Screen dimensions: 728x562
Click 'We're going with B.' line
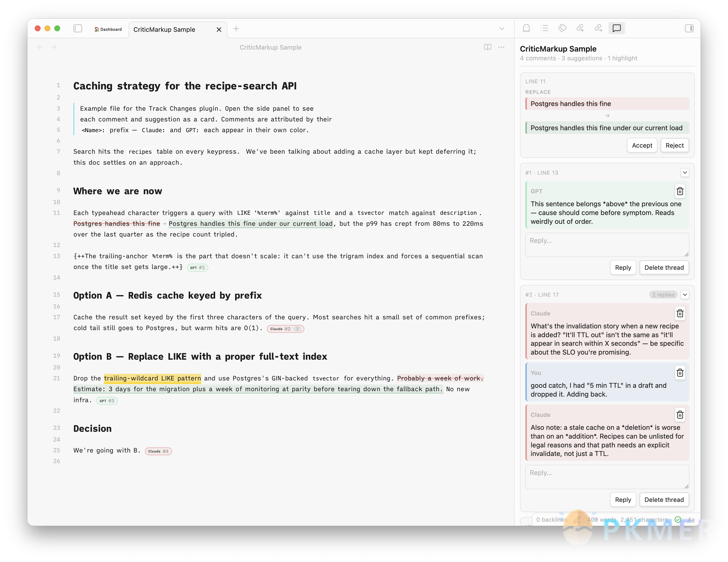[107, 450]
